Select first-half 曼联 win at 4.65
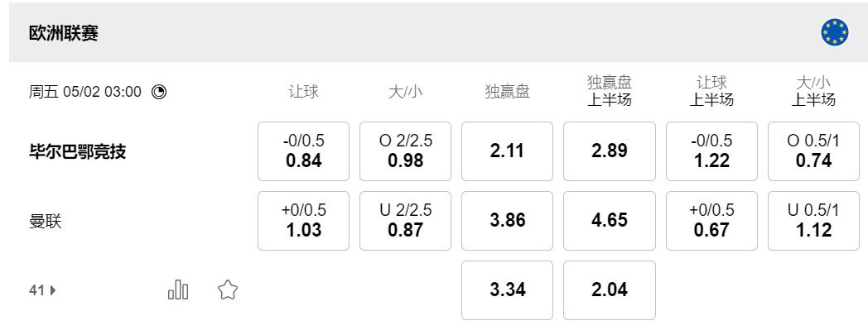 click(x=610, y=221)
